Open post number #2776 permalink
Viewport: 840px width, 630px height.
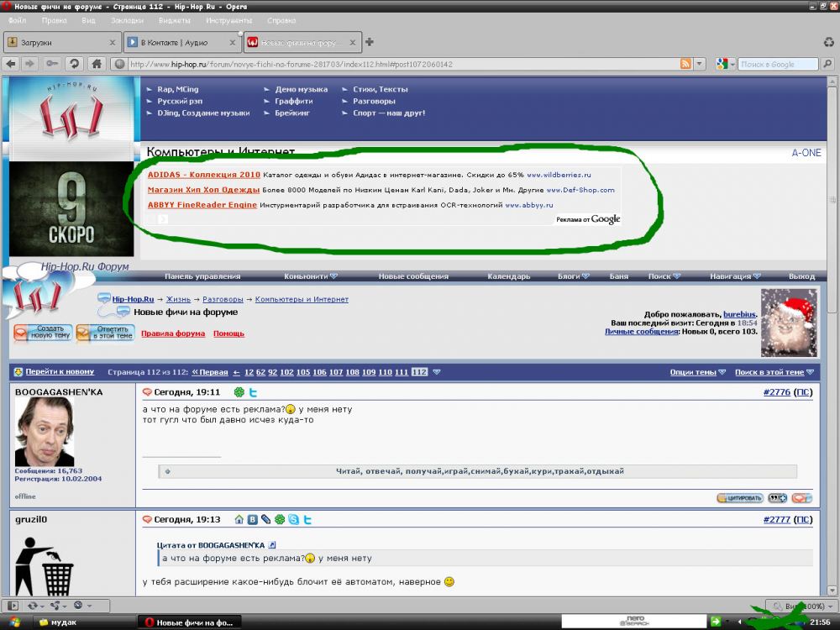click(777, 392)
